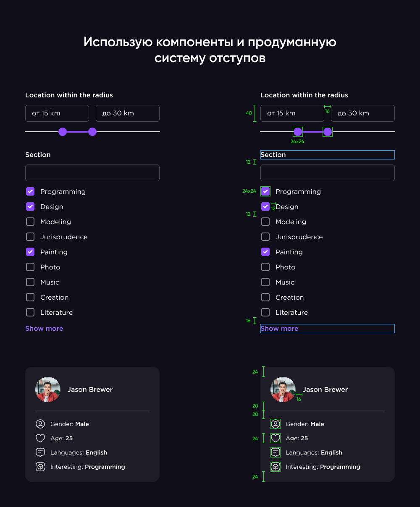Screen dimensions: 420x507
Task: Uncheck the green-outlined Programming checkbox
Action: (x=265, y=191)
